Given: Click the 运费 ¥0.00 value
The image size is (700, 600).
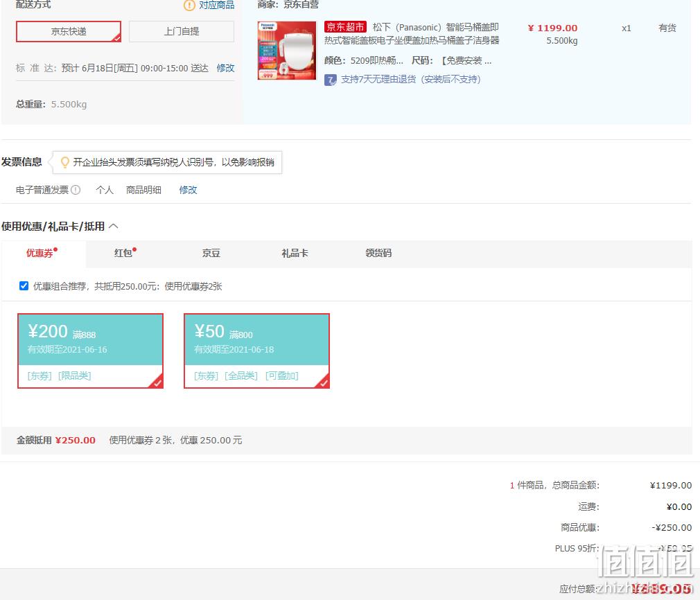Looking at the screenshot, I should [679, 506].
